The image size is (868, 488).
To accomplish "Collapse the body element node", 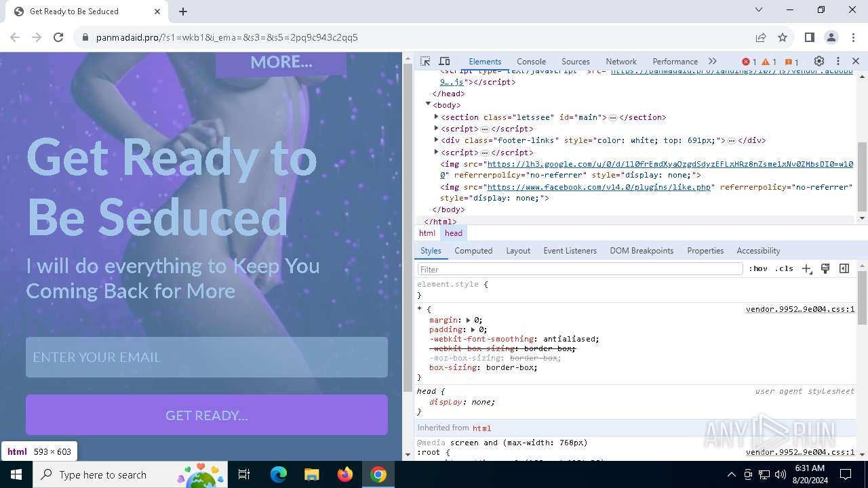I will [428, 104].
